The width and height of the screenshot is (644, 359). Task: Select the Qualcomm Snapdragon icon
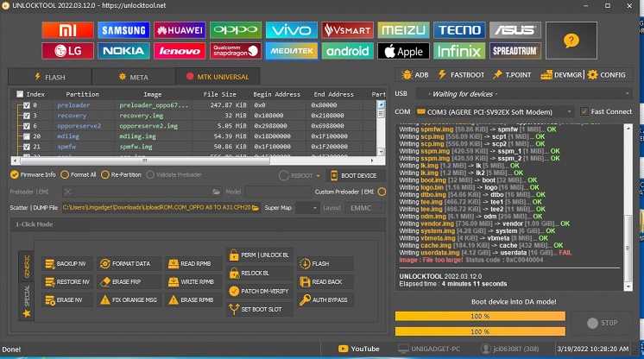(x=236, y=51)
